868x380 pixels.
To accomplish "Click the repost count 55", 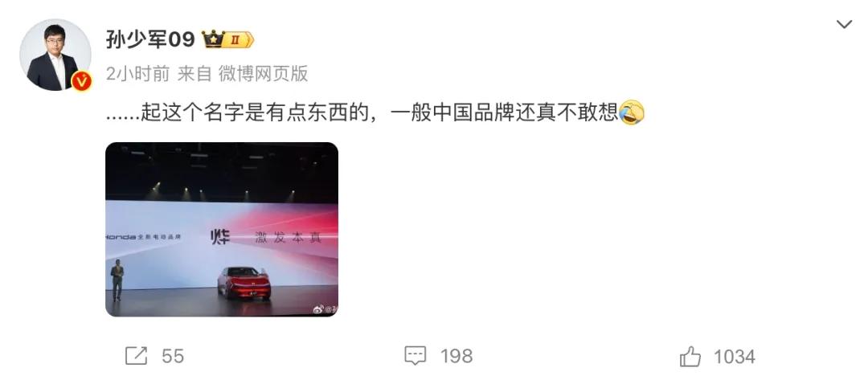I will (173, 356).
